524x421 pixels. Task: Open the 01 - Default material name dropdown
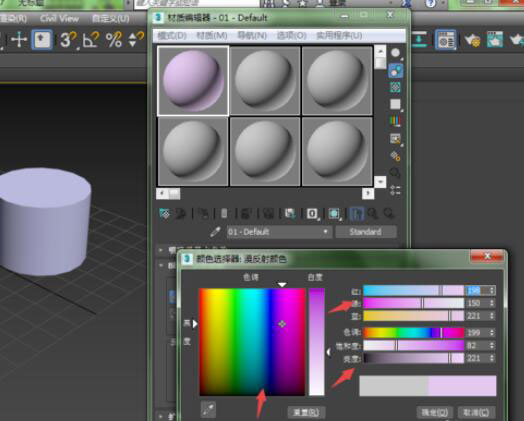[279, 232]
